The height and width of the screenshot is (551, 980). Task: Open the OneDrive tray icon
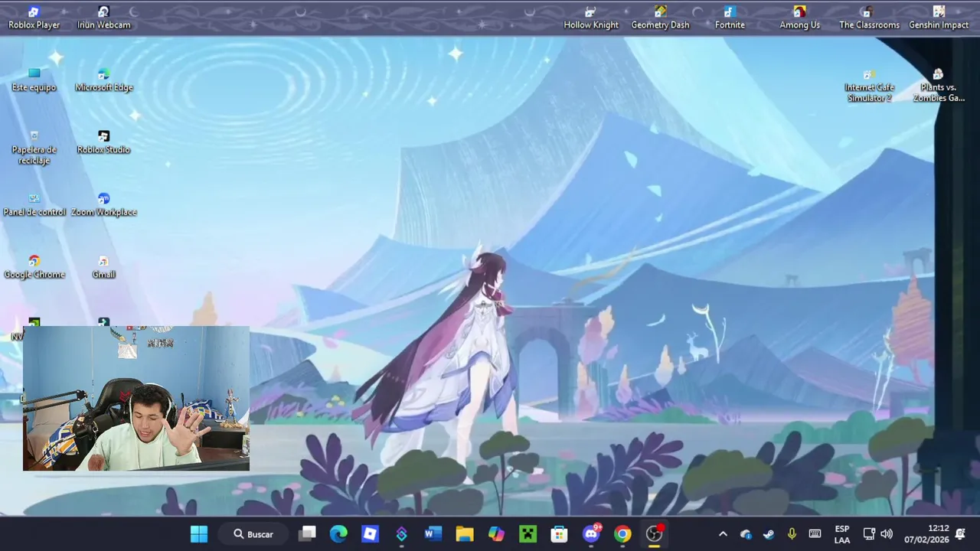point(746,534)
